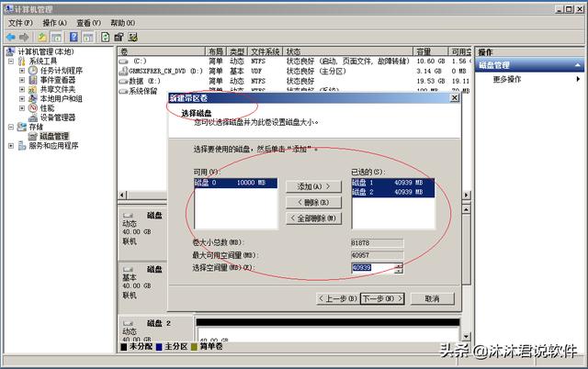Image resolution: width=588 pixels, height=369 pixels.
Task: Click the 文件系统 column header
Action: tap(266, 51)
